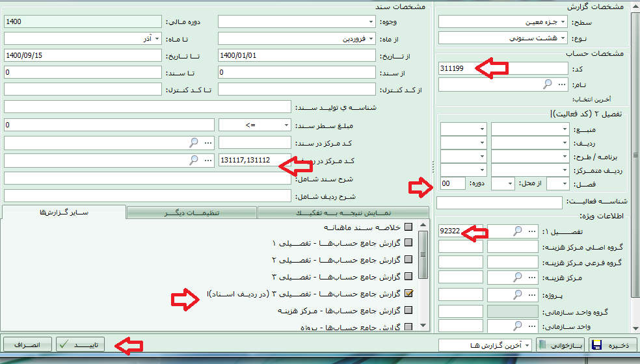The image size is (640, 364).
Task: Check the خلاصه سند ماهانه checkbox
Action: click(408, 227)
